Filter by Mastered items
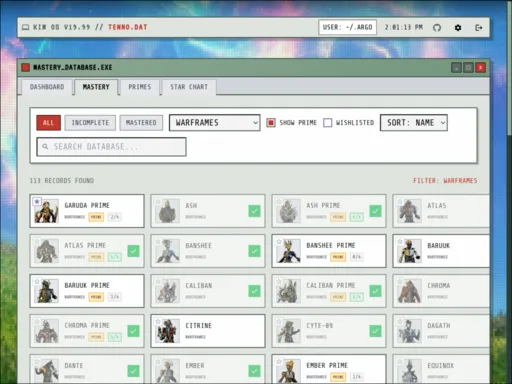The height and width of the screenshot is (384, 512). 141,123
